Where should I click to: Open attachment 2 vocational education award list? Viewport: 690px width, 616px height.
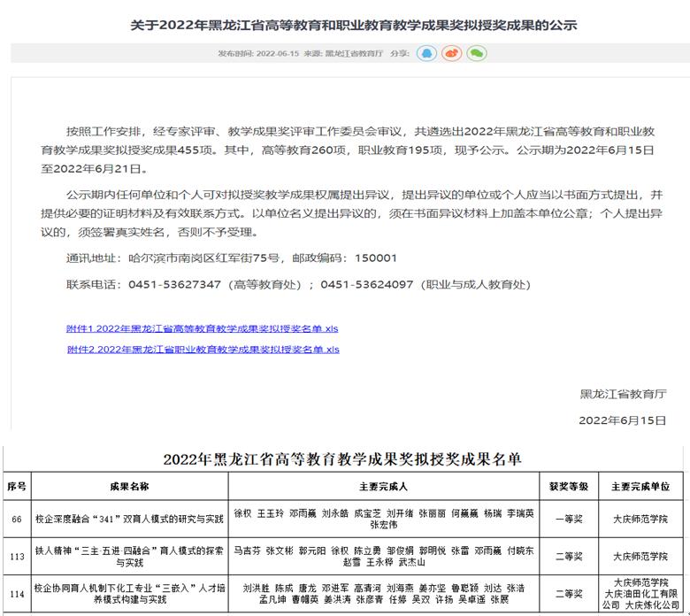coord(203,350)
